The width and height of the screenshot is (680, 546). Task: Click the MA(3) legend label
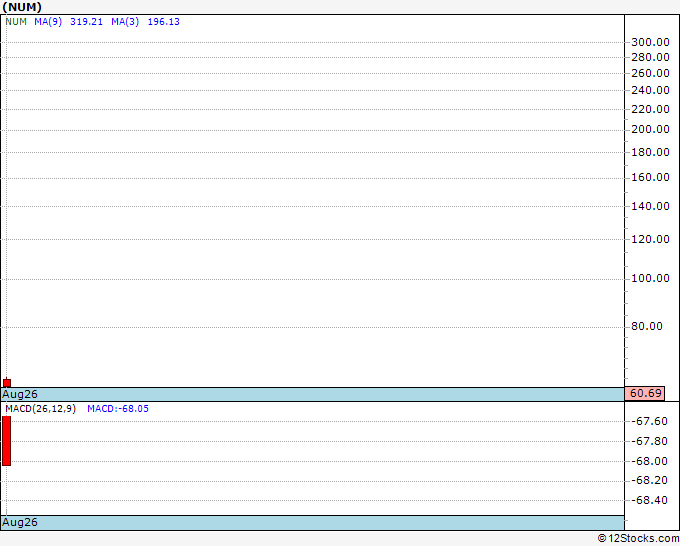tap(125, 22)
